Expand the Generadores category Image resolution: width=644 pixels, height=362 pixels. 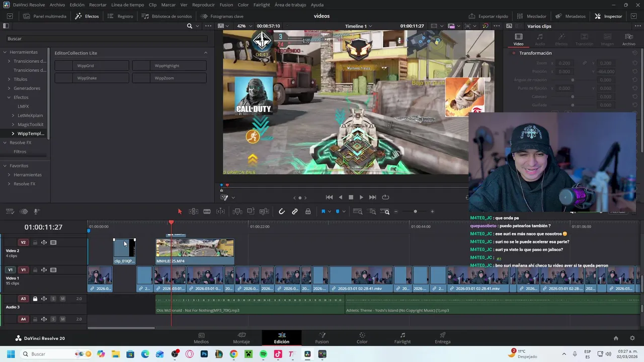pos(9,88)
